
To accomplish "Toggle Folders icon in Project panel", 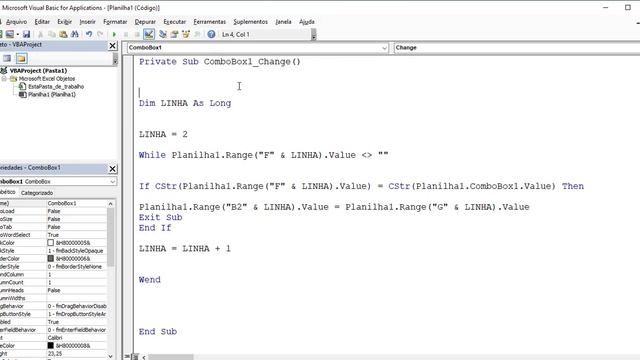I will tap(21, 58).
